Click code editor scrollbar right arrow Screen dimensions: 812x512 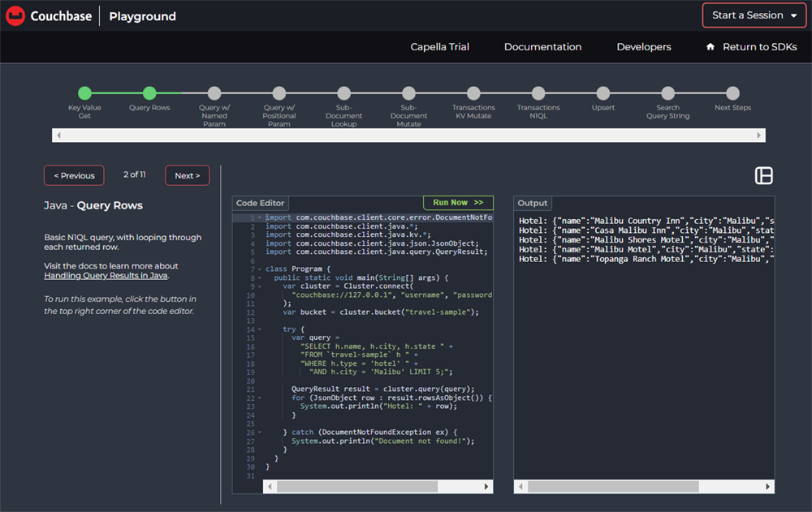pos(486,487)
